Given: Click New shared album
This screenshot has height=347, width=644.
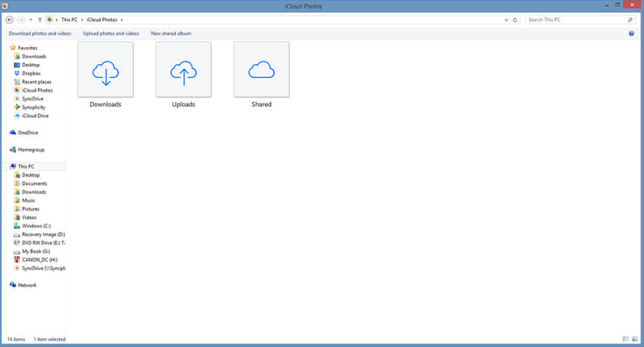Looking at the screenshot, I should [x=171, y=33].
